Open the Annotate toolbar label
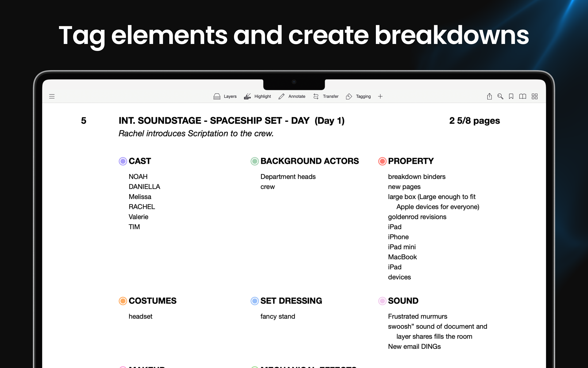This screenshot has height=368, width=588. coord(297,96)
